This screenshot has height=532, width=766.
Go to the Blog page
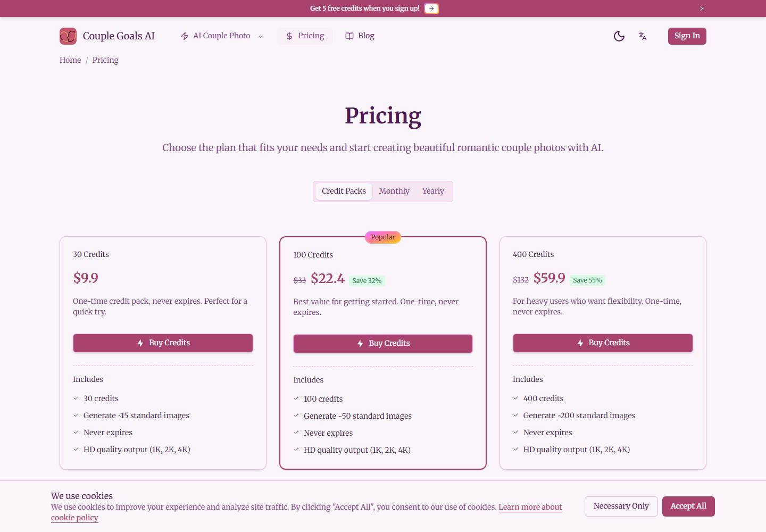click(360, 36)
